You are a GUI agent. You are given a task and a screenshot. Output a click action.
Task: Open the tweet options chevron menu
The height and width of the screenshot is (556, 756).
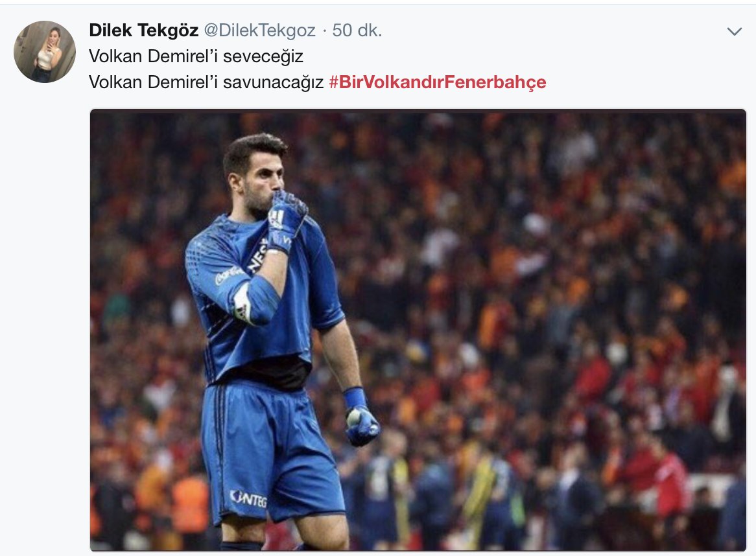click(734, 32)
